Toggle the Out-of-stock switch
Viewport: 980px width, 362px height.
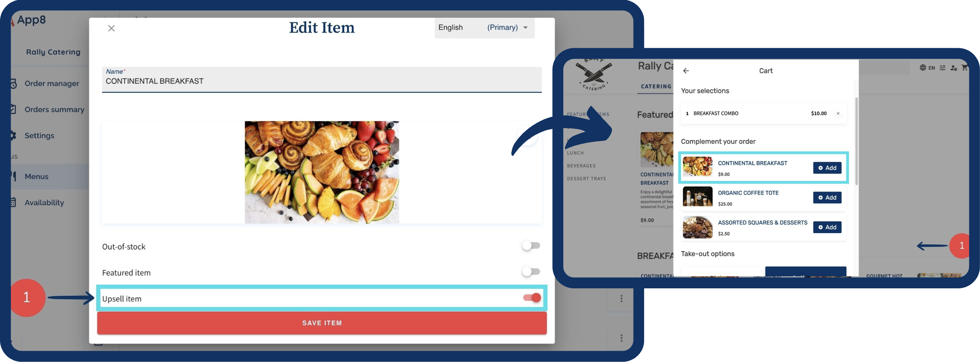click(x=531, y=246)
